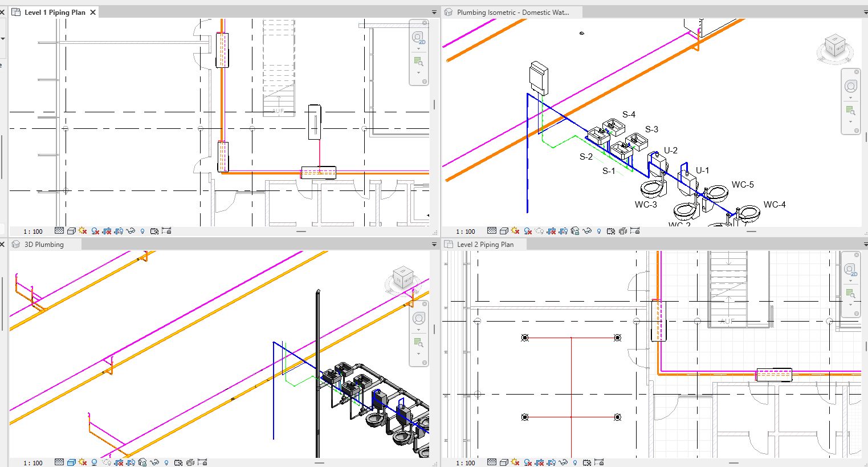
Task: Open Detail Level in Level 2 Piping Plan
Action: pyautogui.click(x=492, y=462)
